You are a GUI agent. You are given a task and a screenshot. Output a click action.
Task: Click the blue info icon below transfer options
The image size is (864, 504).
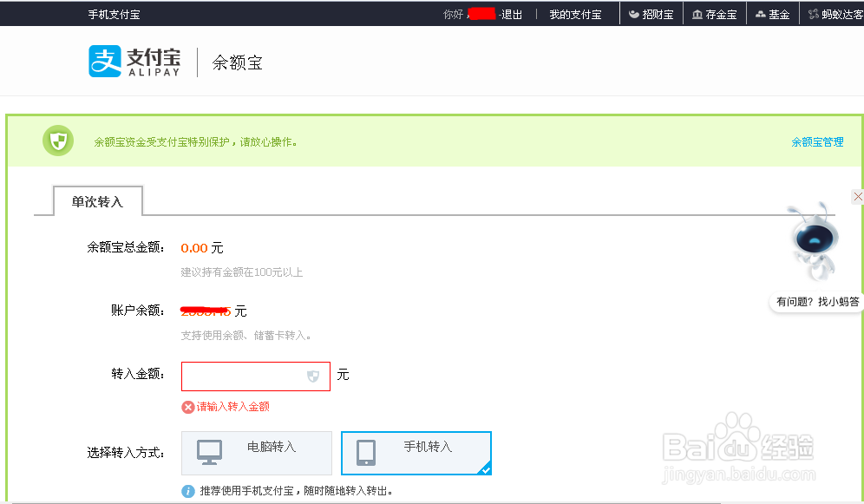coord(188,491)
